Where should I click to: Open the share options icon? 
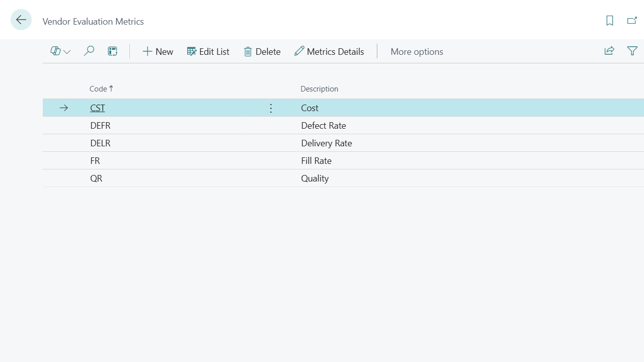609,51
